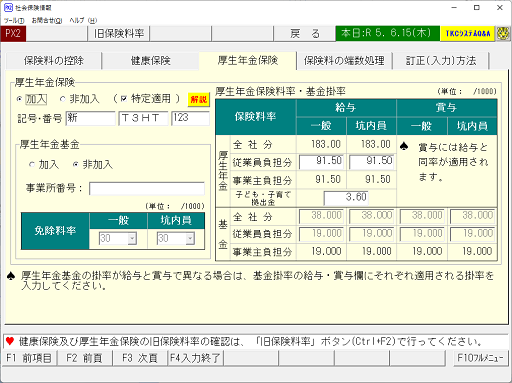
Task: Click 基金 従業員負担分 給与 坑内員 field
Action: [371, 234]
